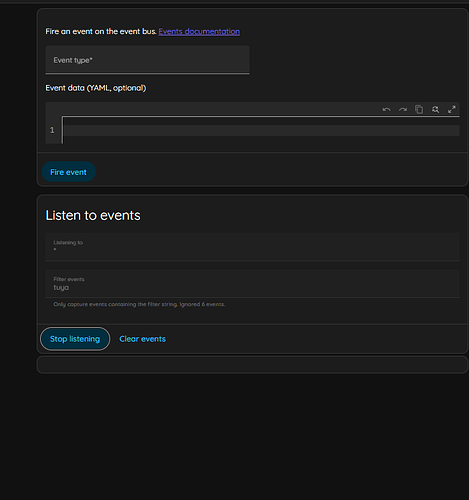Expand the YAML editor to fullscreen
This screenshot has width=469, height=500.
point(452,109)
